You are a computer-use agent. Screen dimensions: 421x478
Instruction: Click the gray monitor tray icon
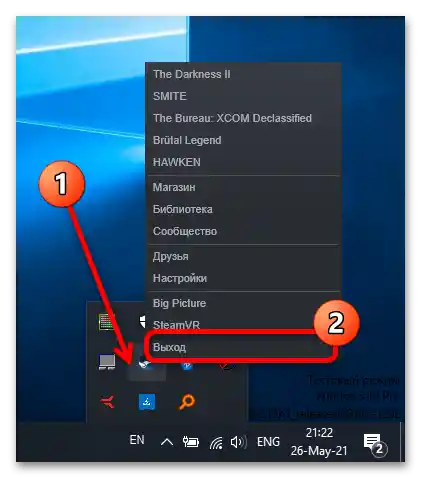pyautogui.click(x=107, y=362)
